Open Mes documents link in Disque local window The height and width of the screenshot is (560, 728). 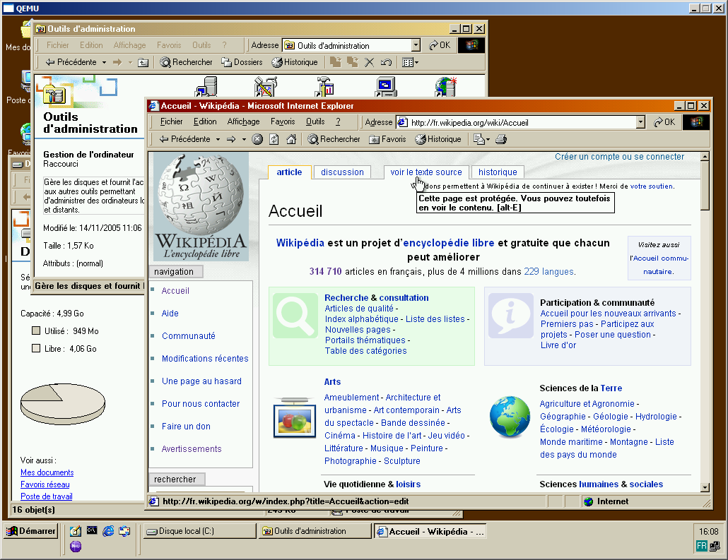[x=47, y=472]
